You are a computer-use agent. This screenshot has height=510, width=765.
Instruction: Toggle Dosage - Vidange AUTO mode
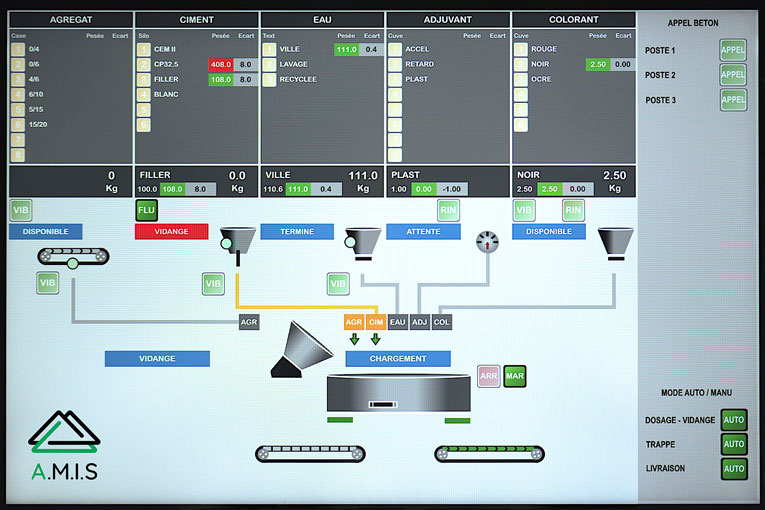pyautogui.click(x=734, y=420)
